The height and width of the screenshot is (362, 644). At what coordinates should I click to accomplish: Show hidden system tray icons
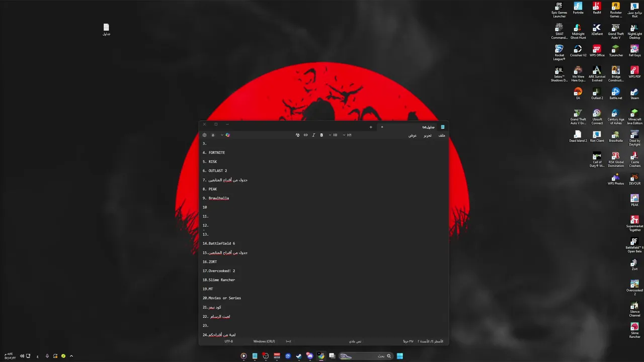click(71, 356)
